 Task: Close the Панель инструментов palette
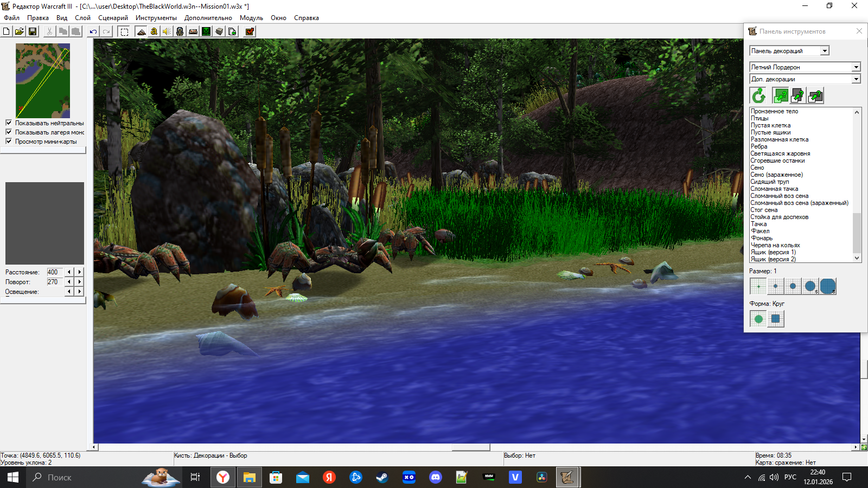pyautogui.click(x=859, y=31)
